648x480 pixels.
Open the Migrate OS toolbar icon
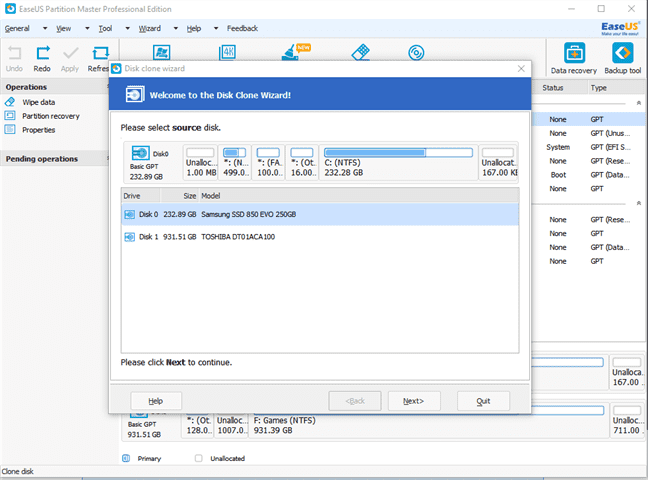click(x=161, y=53)
